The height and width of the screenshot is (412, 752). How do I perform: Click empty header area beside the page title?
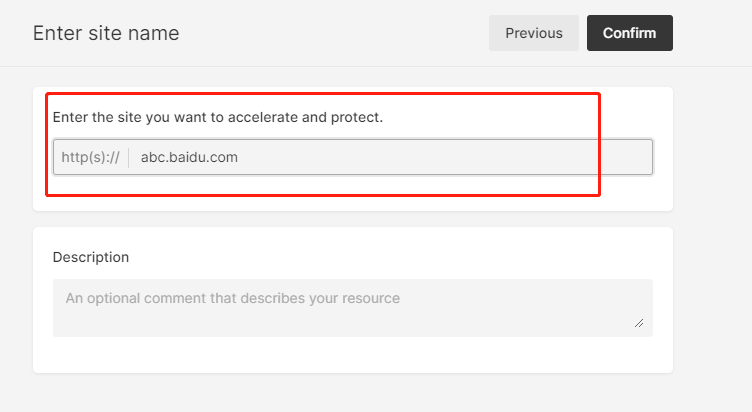point(330,33)
